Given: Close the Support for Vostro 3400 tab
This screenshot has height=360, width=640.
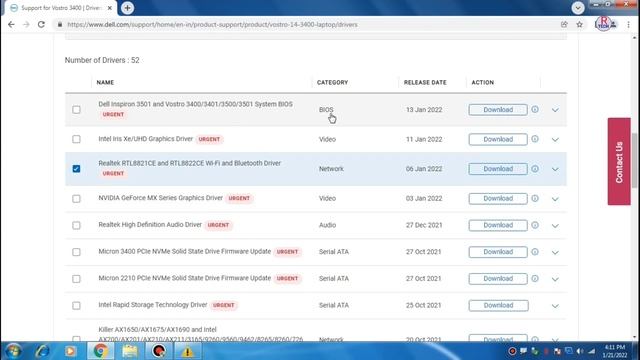Looking at the screenshot, I should click(109, 8).
